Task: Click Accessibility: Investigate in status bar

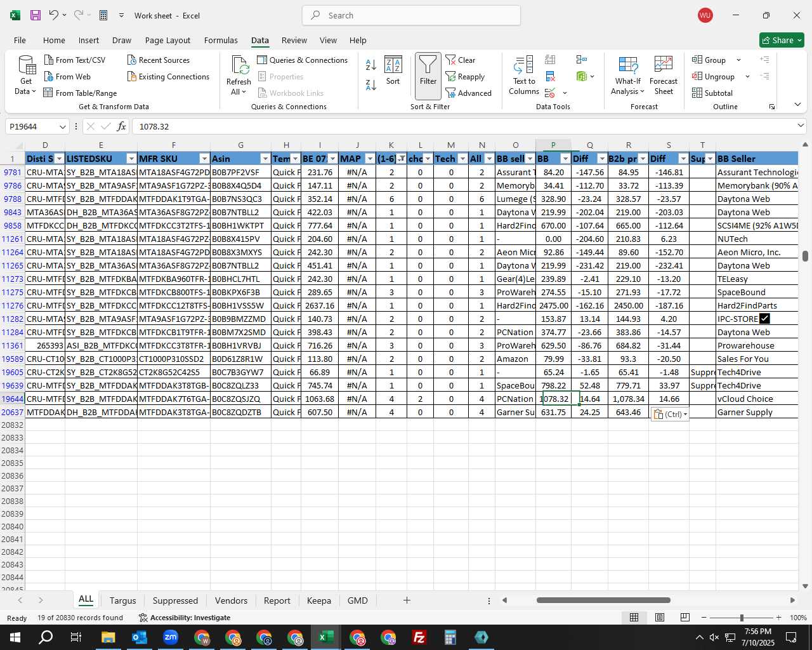Action: (185, 618)
